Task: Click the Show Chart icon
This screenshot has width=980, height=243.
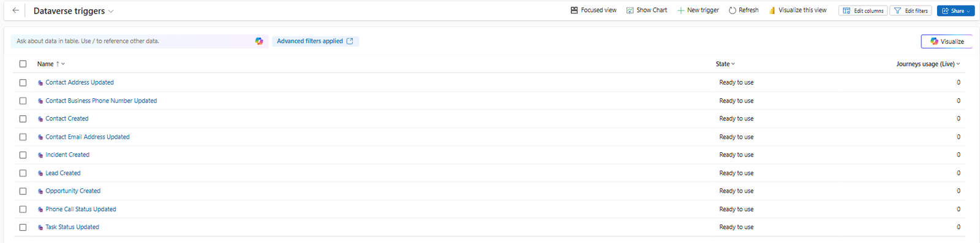Action: coord(630,10)
